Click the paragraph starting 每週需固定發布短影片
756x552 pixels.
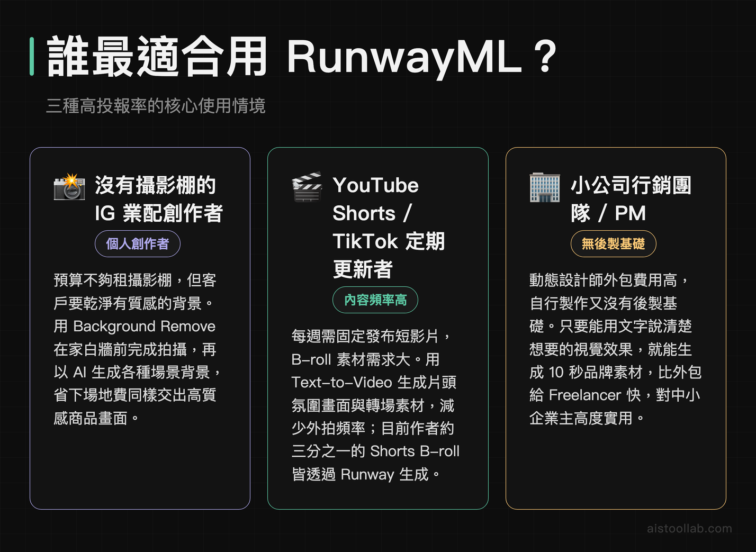(x=375, y=405)
